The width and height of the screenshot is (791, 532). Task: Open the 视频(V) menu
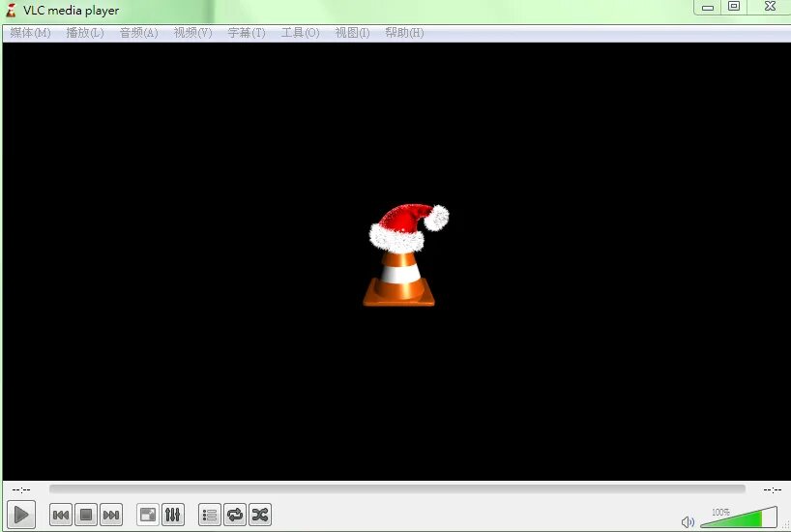(192, 33)
